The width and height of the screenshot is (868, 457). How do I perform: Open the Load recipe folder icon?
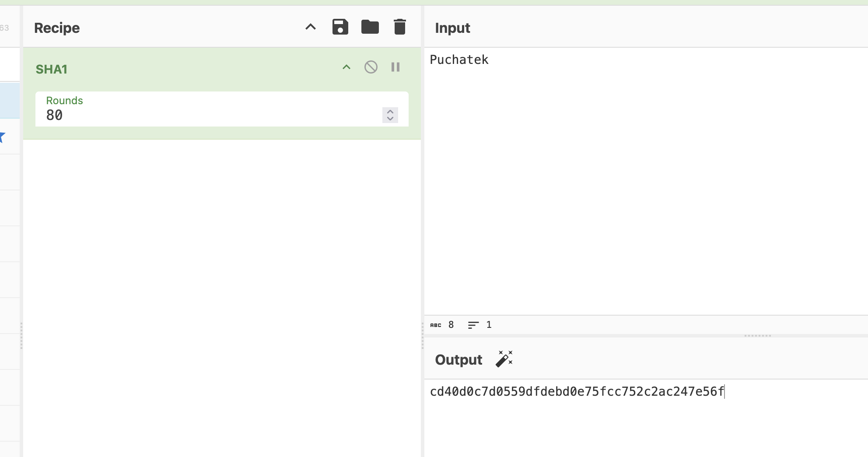coord(370,27)
